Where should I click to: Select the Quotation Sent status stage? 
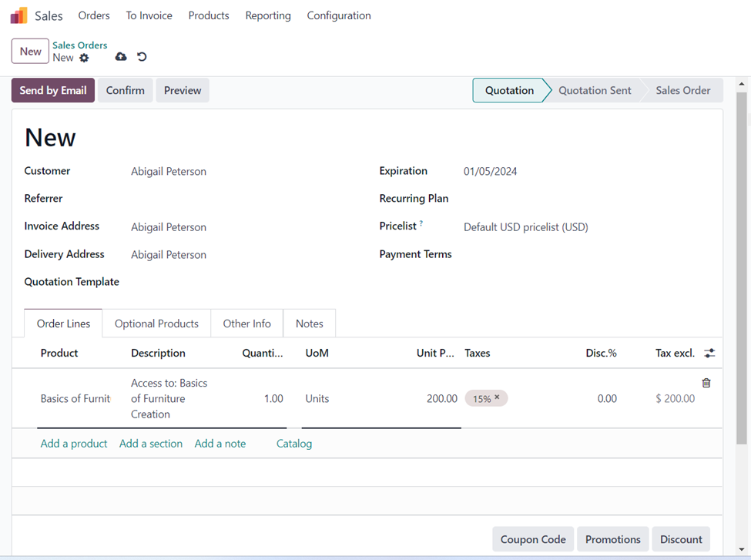(595, 90)
